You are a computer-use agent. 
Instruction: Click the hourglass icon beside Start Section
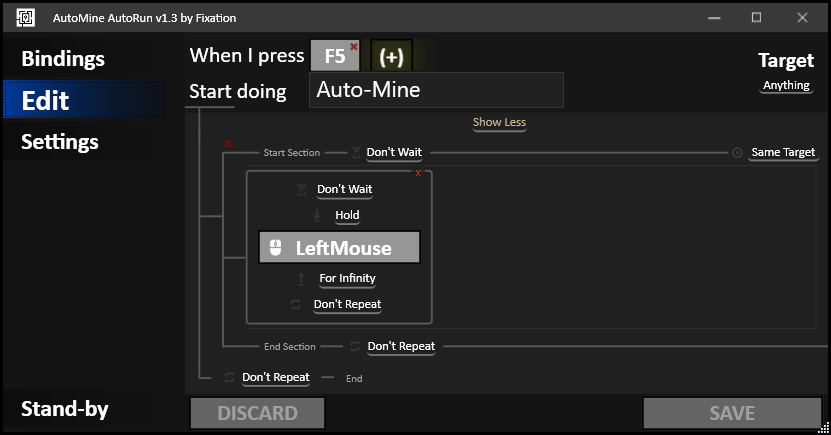(x=357, y=153)
